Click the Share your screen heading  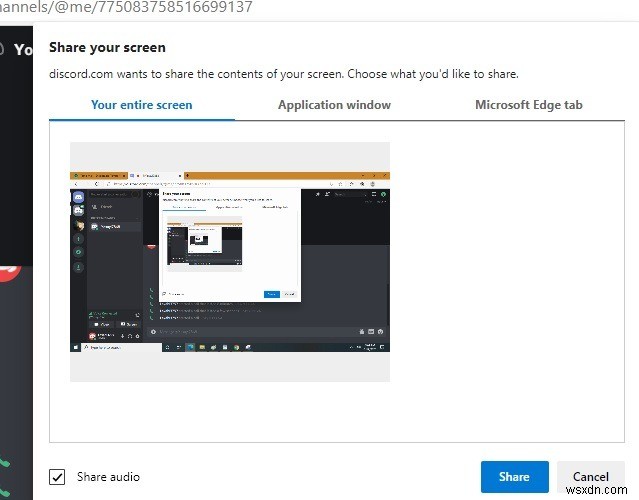107,48
